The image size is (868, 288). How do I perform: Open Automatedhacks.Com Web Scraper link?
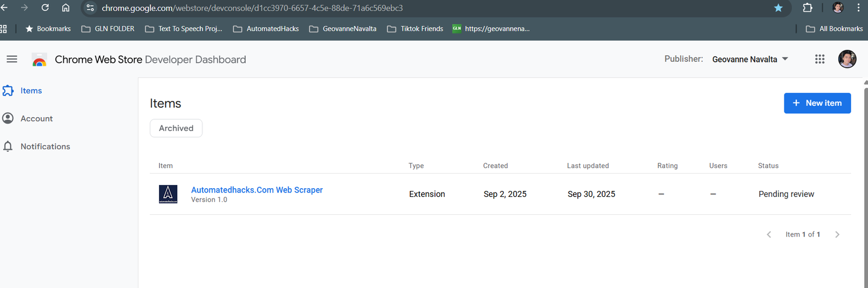(257, 190)
